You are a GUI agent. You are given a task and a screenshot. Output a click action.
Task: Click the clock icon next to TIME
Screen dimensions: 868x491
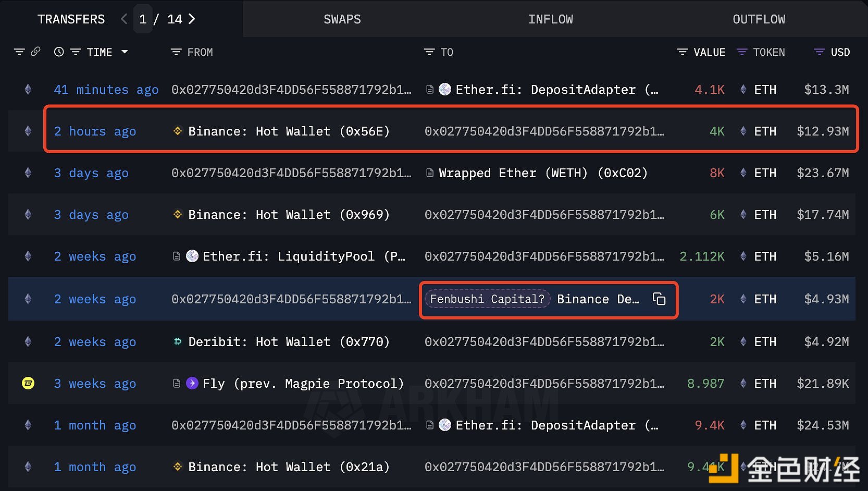pos(59,52)
